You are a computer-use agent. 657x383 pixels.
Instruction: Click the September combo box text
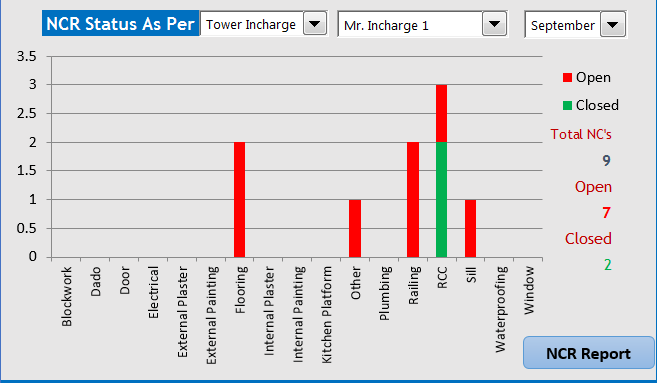[562, 26]
